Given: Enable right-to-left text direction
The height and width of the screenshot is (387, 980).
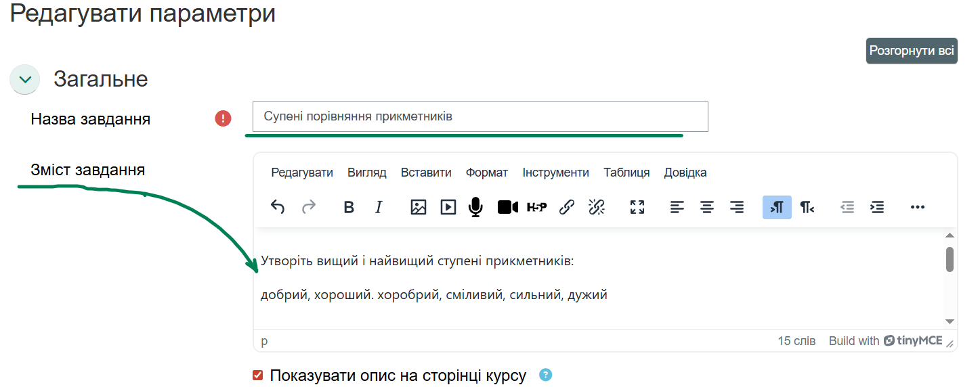Looking at the screenshot, I should (x=807, y=207).
